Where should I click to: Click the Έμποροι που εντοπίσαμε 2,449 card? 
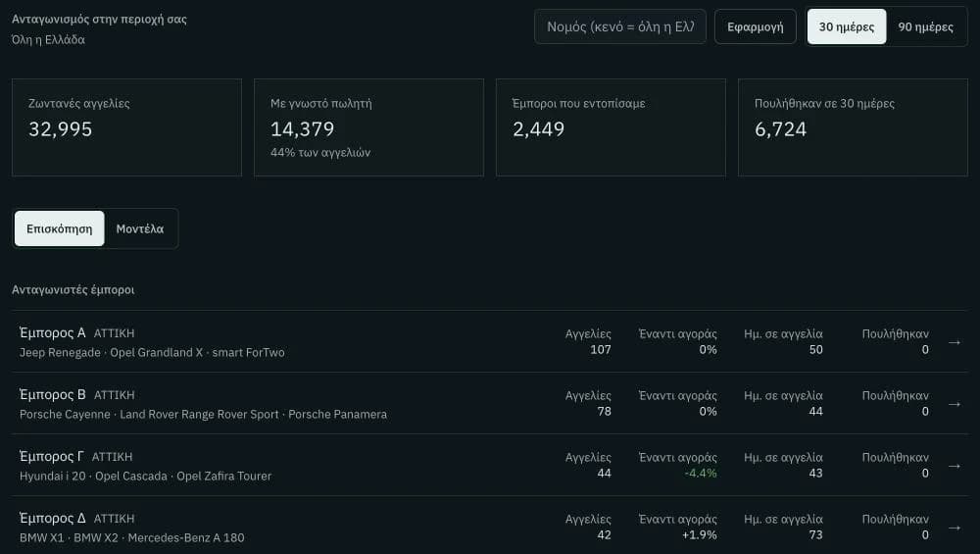611,127
